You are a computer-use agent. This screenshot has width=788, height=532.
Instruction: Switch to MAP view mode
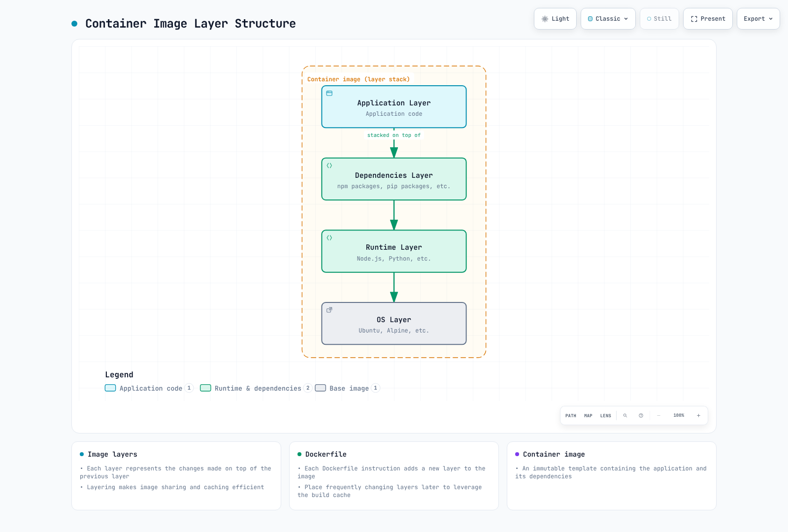[x=588, y=416]
